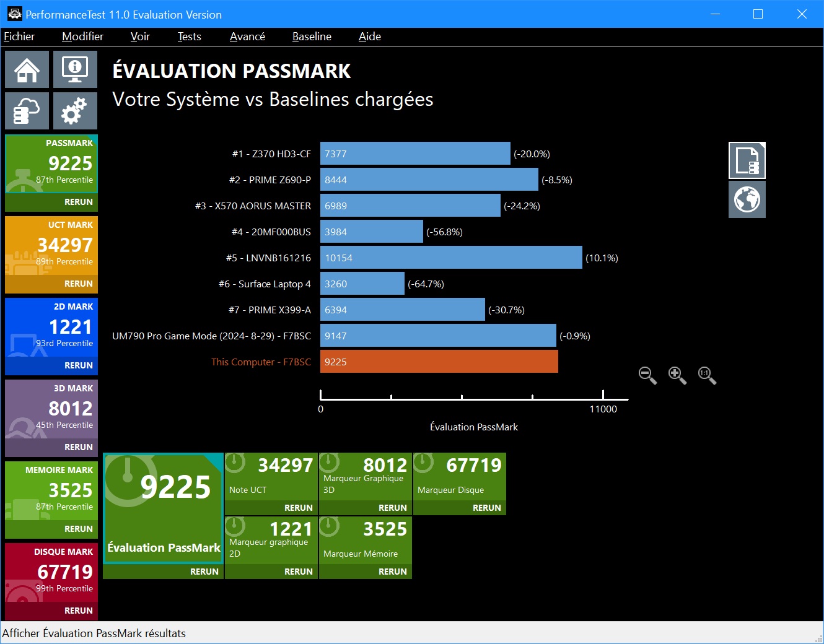Screen dimensions: 824x644
Task: Select the orange This Computer bar
Action: [439, 362]
